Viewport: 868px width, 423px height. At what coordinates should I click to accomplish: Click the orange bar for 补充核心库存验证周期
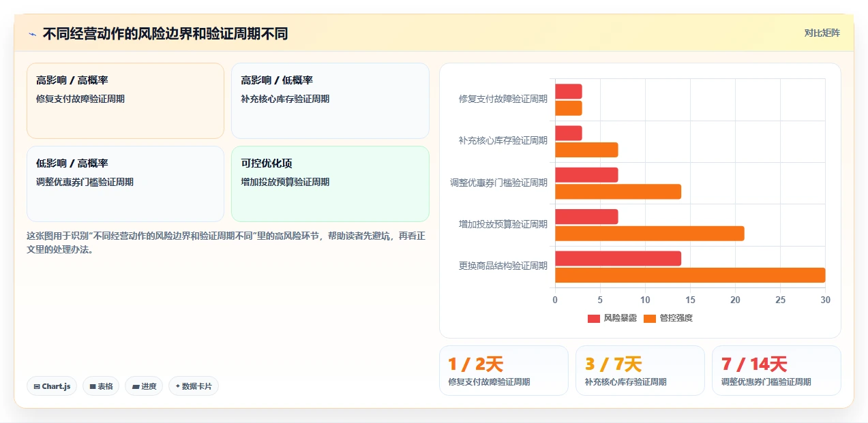pos(586,150)
